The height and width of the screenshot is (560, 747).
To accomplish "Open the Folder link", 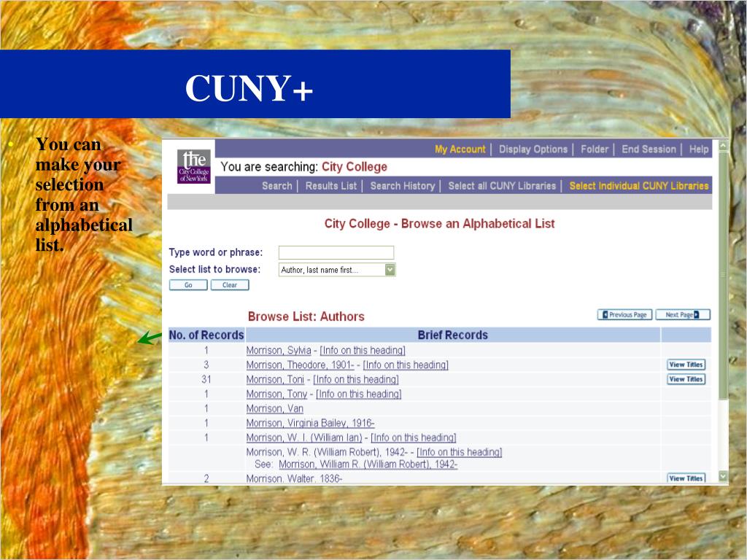I will pos(595,149).
